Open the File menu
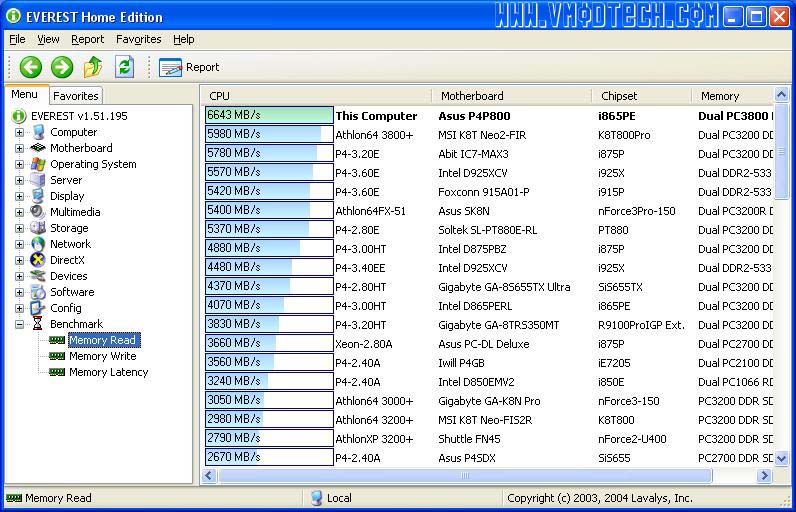 pos(17,39)
